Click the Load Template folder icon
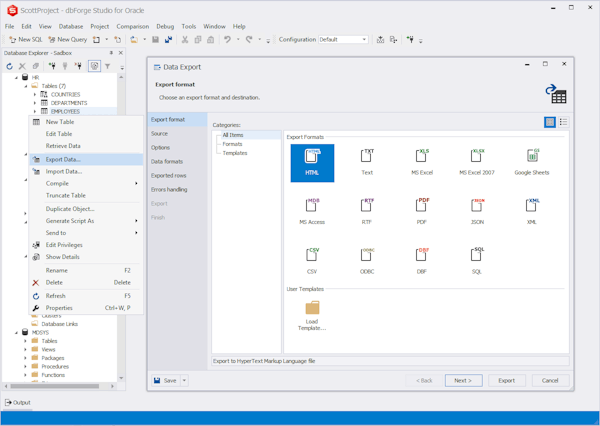600x426 pixels. 312,308
